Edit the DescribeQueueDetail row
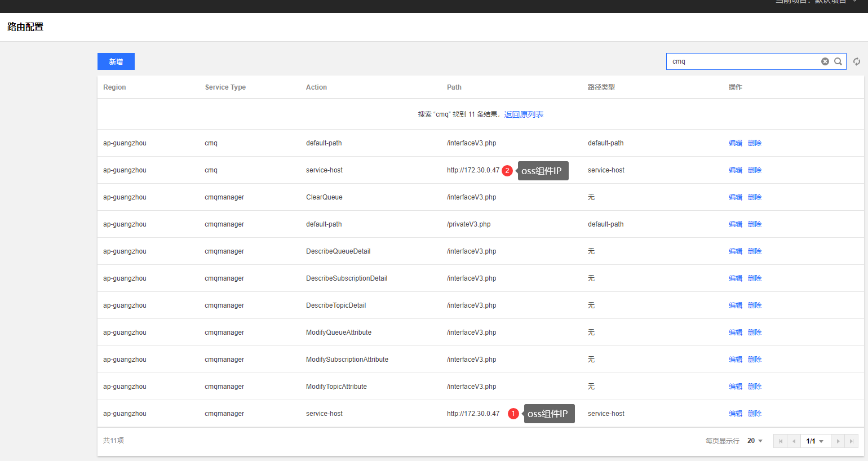Screen dimensions: 868x461 click(x=736, y=251)
